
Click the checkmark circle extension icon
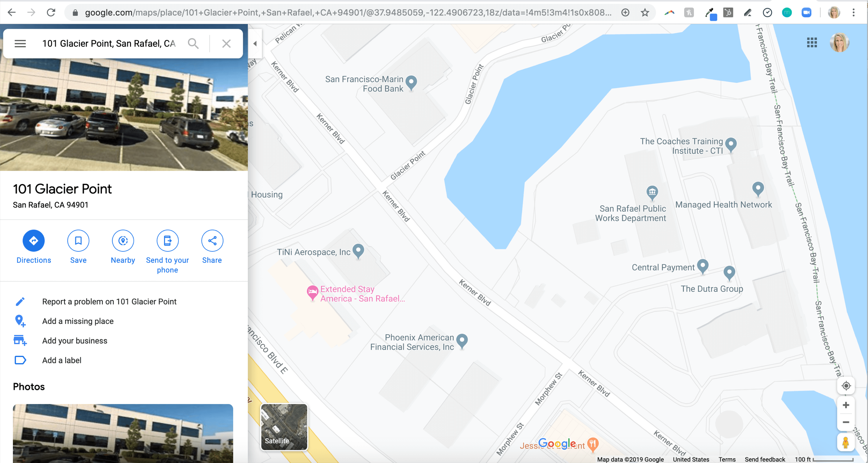coord(767,12)
